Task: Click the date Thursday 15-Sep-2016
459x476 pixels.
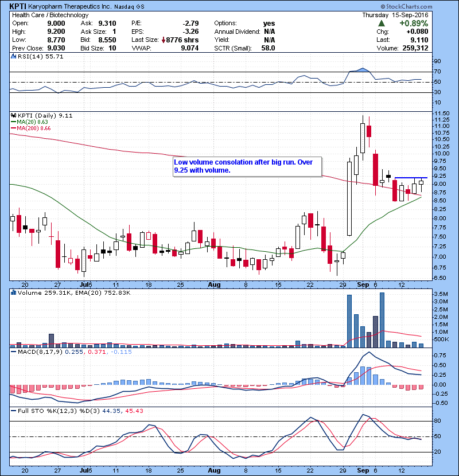Action: click(395, 15)
